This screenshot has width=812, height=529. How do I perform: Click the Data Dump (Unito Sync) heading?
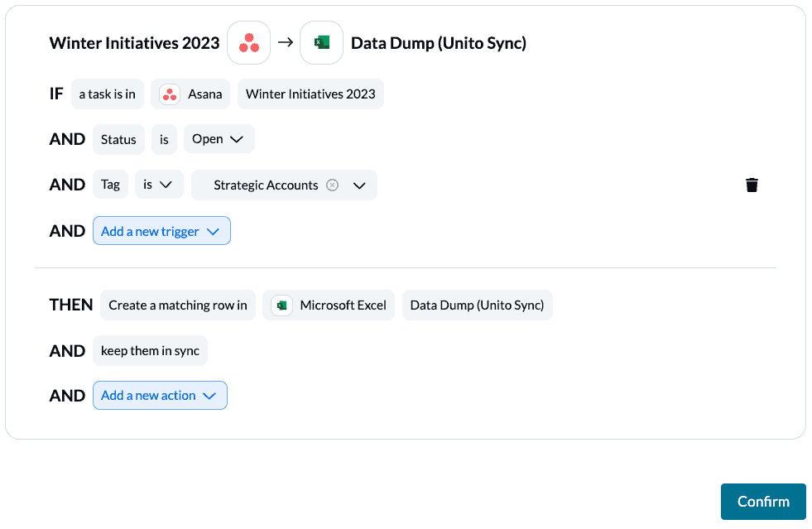[439, 43]
